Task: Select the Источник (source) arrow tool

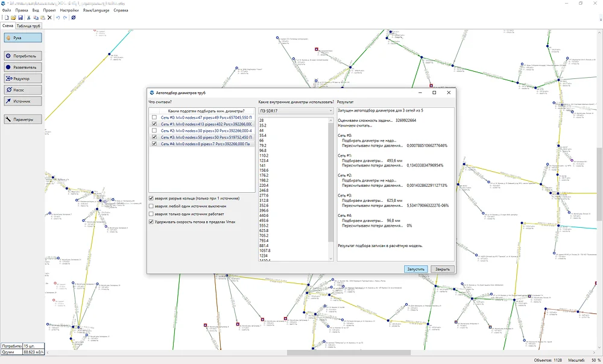Action: (x=23, y=101)
